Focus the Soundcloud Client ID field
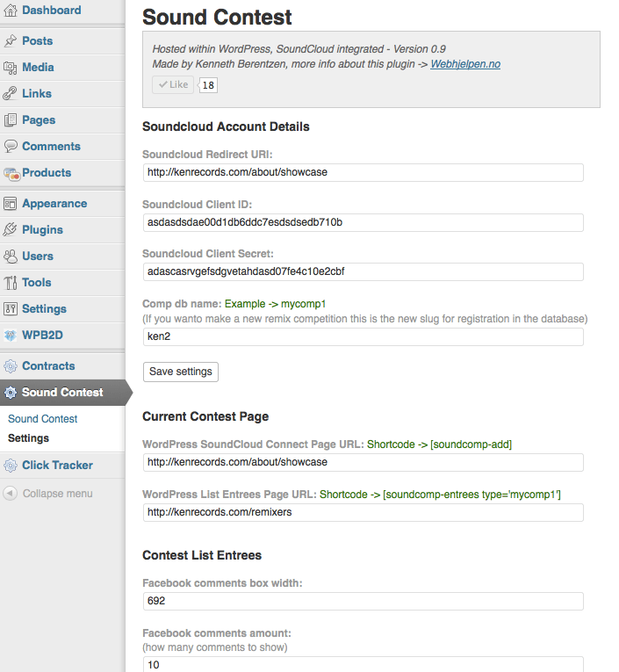 tap(363, 222)
